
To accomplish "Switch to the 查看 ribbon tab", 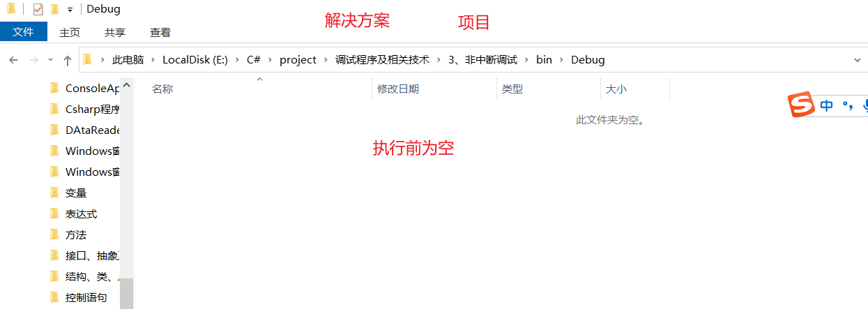I will [160, 32].
